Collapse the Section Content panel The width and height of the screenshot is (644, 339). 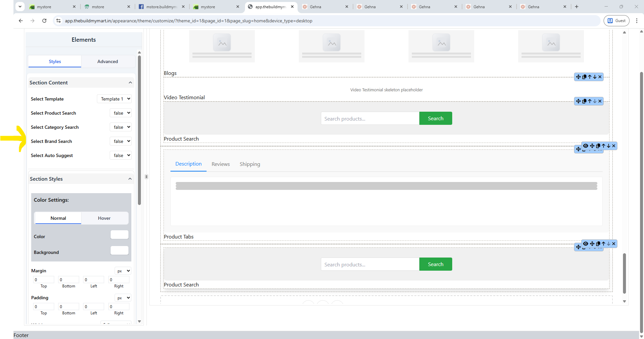pyautogui.click(x=130, y=83)
